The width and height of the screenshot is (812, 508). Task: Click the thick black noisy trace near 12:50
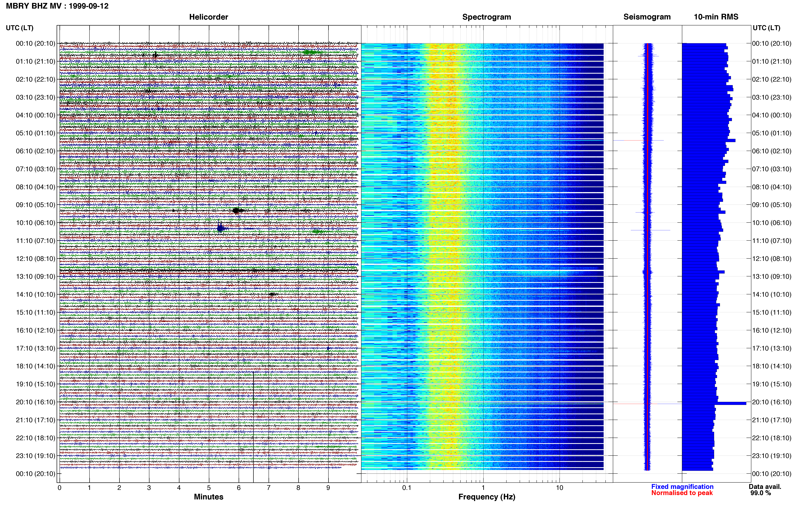pos(209,270)
